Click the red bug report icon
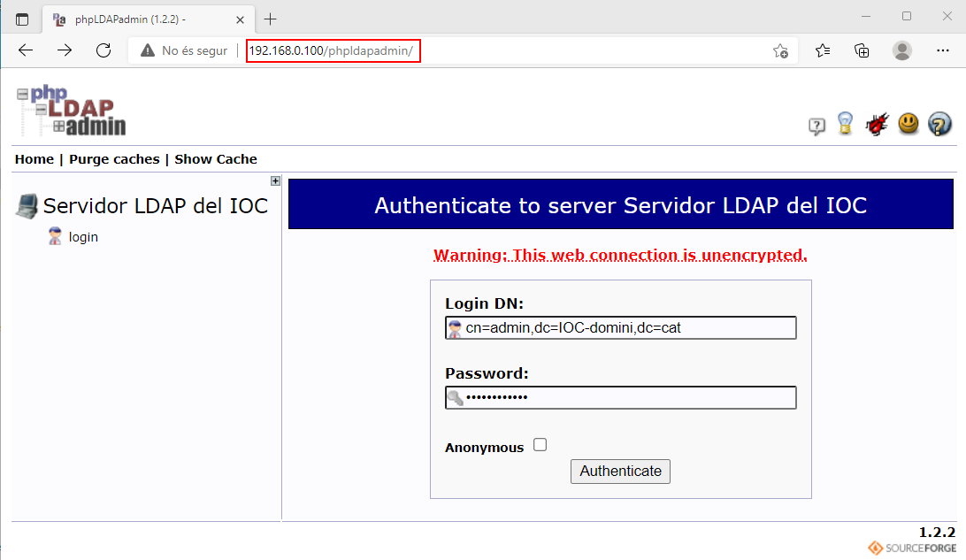 tap(877, 125)
